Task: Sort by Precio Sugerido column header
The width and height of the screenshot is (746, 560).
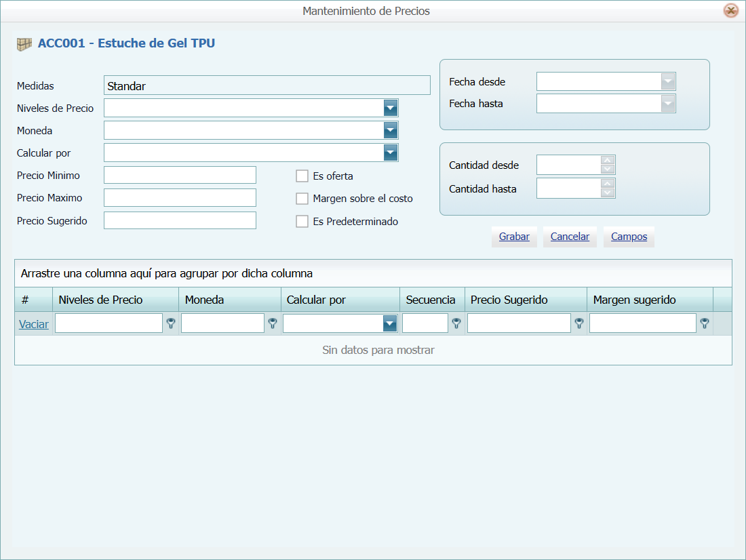Action: click(509, 300)
